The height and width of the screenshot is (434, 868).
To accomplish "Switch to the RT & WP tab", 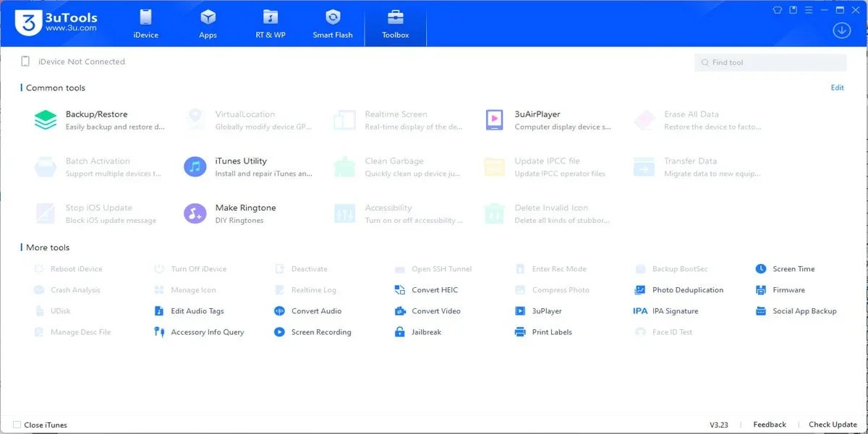I will 271,24.
